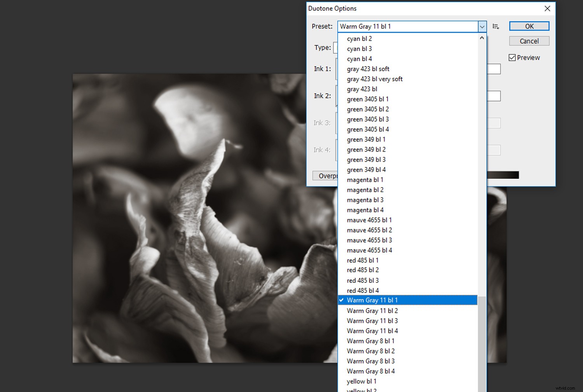
Task: Click the scroll-up arrow in the preset list
Action: click(x=482, y=38)
